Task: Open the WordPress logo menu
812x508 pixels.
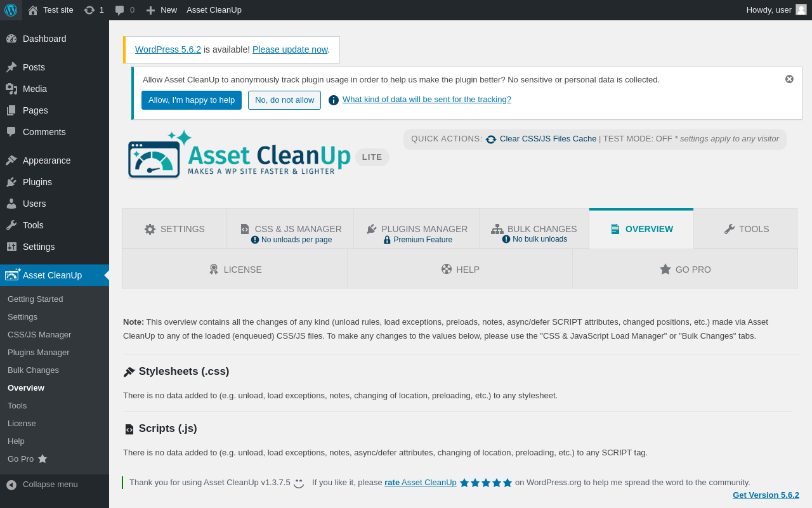Action: point(11,10)
